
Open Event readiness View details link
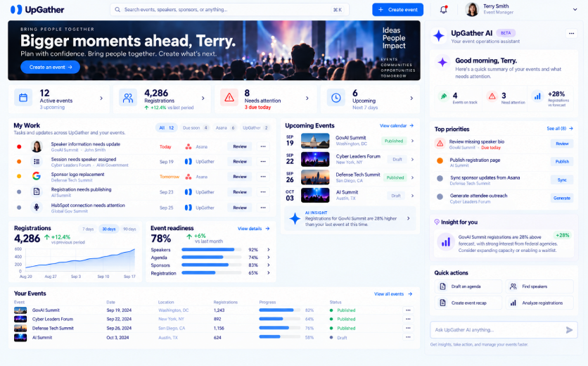click(253, 229)
